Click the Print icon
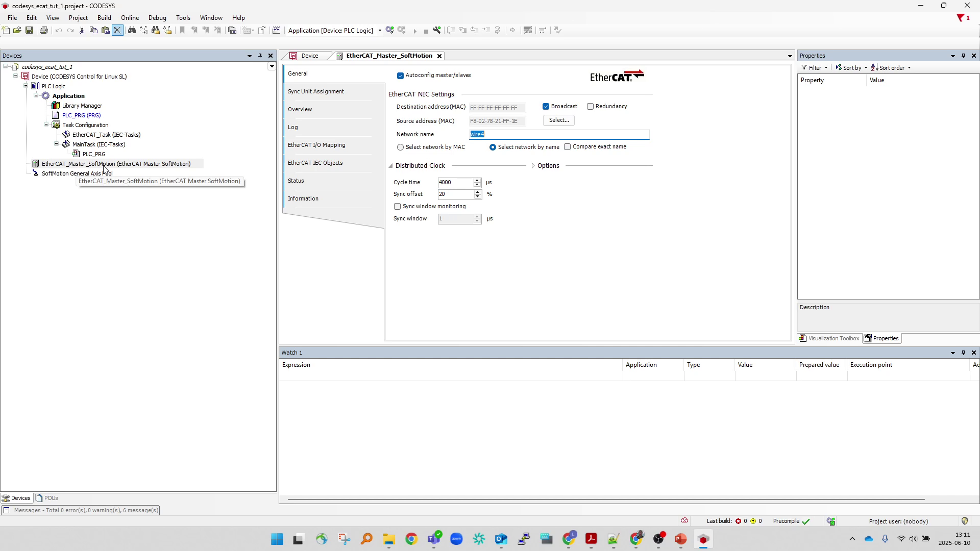 point(44,30)
